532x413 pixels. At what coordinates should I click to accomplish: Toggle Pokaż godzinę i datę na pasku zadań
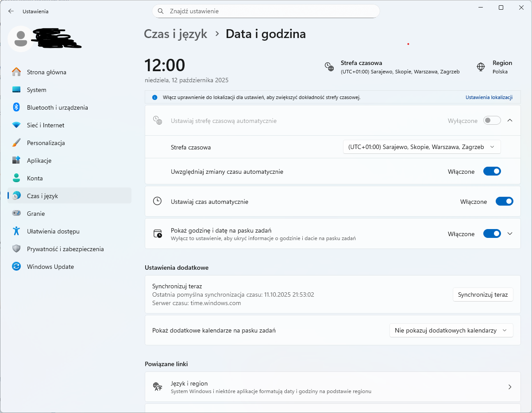click(492, 234)
